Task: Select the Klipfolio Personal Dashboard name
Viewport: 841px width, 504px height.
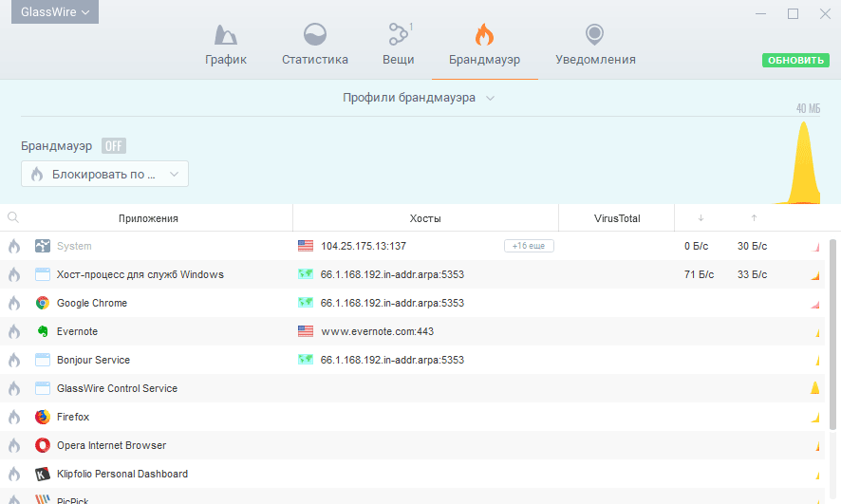Action: coord(122,474)
